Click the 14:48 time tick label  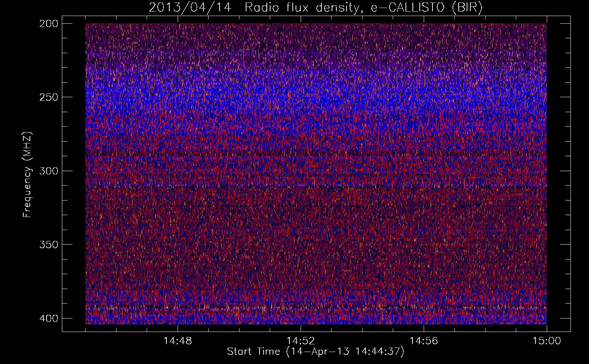pos(178,341)
